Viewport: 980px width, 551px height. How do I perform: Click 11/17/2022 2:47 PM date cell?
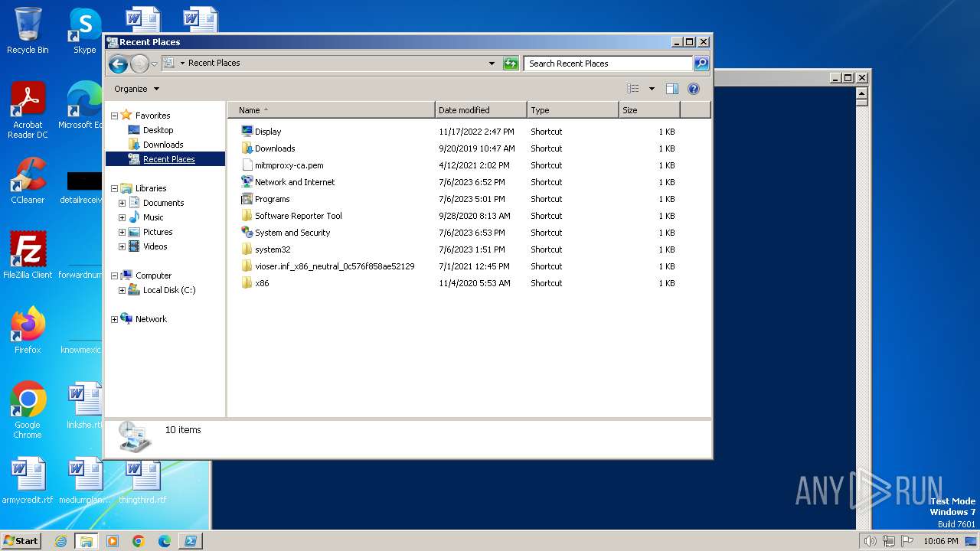[476, 132]
